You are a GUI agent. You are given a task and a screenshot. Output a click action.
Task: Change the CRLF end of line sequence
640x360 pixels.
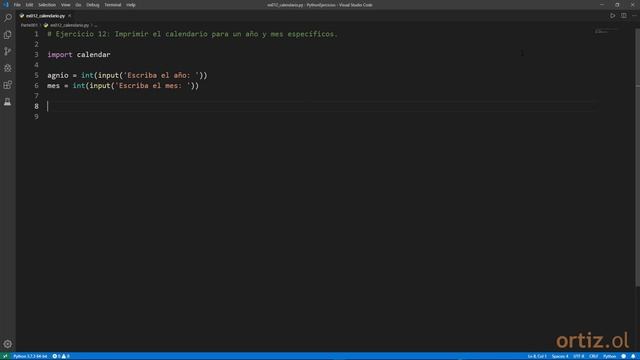[593, 356]
